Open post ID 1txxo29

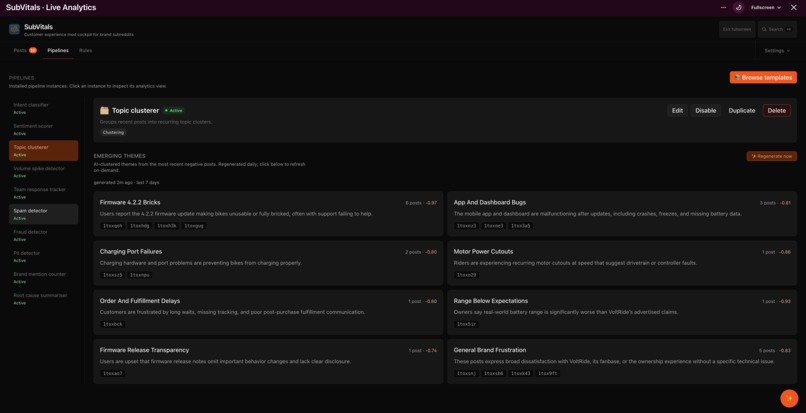point(466,275)
